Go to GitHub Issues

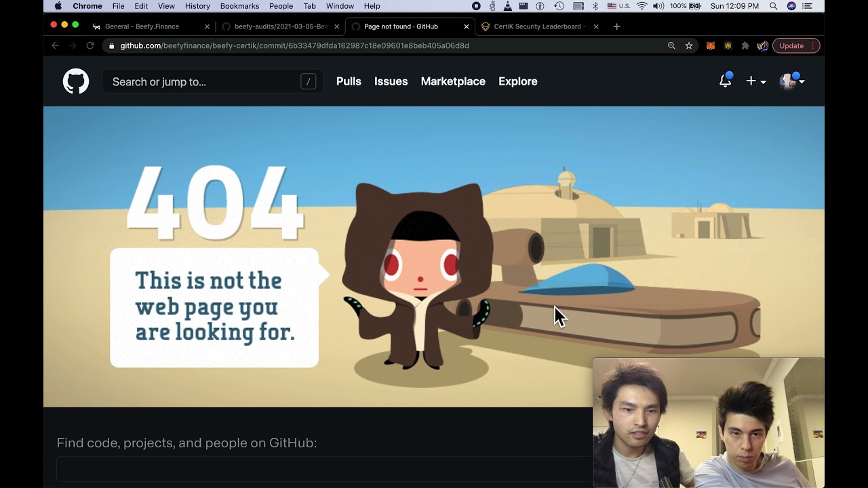click(391, 81)
